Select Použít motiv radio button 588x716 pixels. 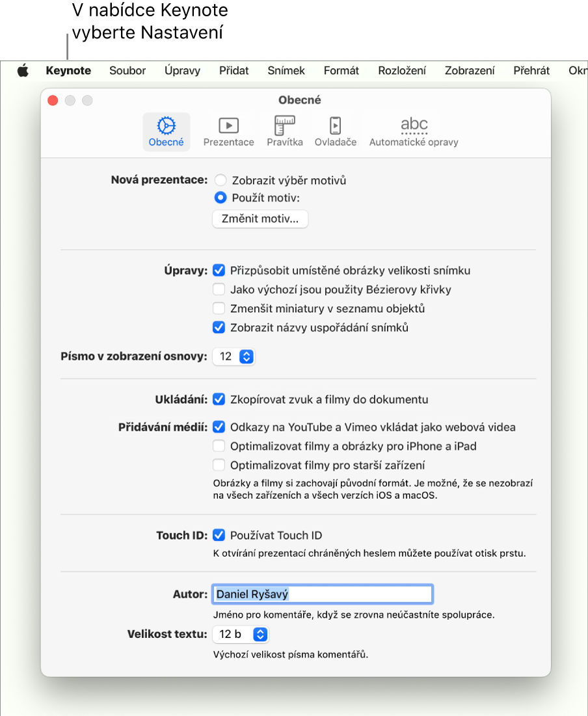[220, 198]
